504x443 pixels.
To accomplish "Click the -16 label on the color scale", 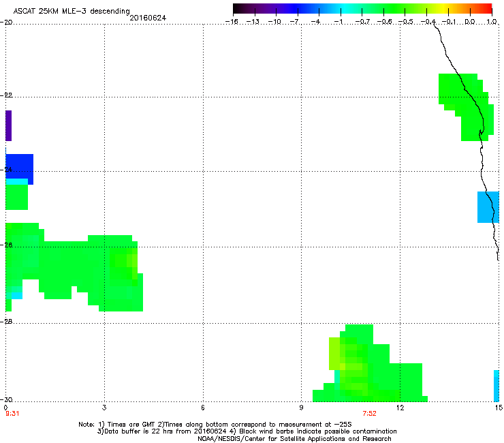I will point(232,22).
